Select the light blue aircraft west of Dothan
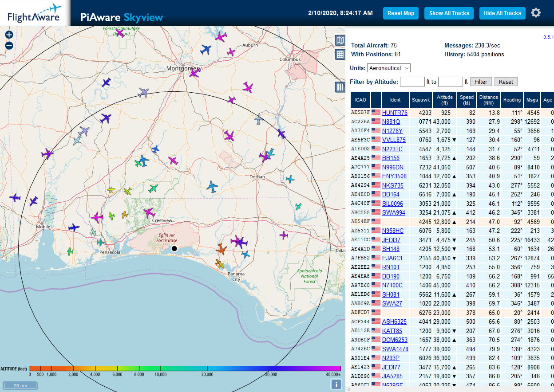Viewport: 554px width, 392px height. pos(212,187)
